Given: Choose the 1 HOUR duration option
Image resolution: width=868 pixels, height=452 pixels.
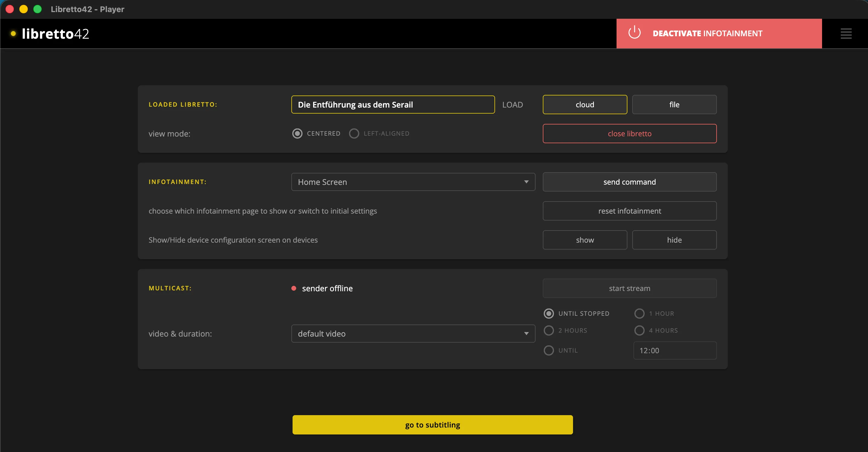Looking at the screenshot, I should (x=639, y=313).
